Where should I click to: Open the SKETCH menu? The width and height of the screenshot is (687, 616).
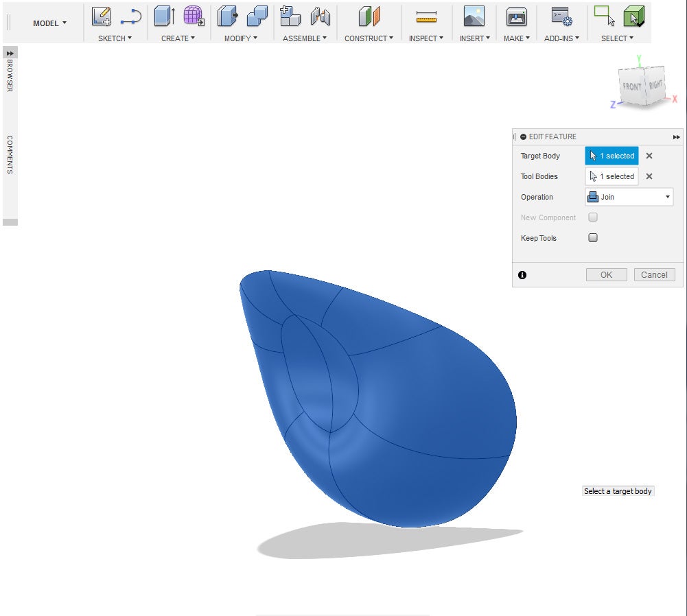115,38
